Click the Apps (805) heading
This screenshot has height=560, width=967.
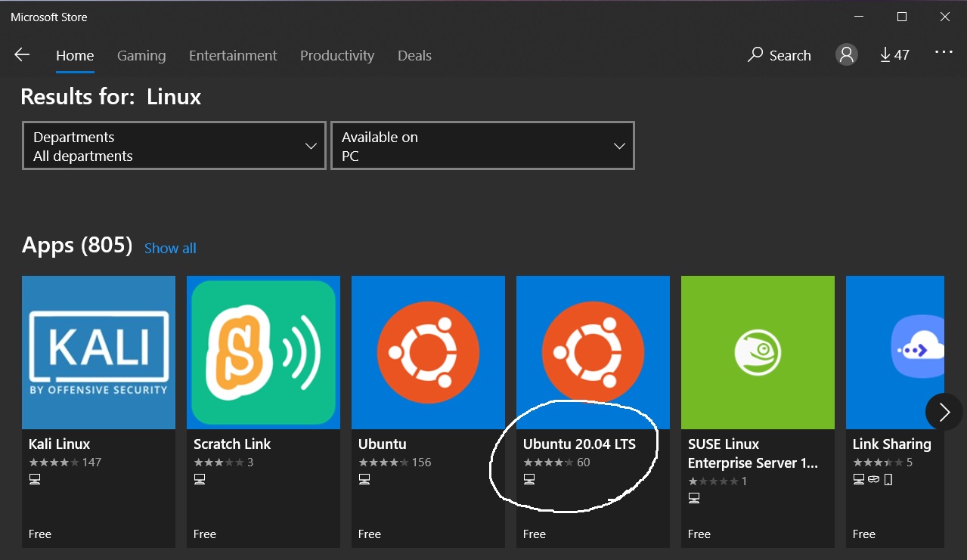click(x=77, y=246)
